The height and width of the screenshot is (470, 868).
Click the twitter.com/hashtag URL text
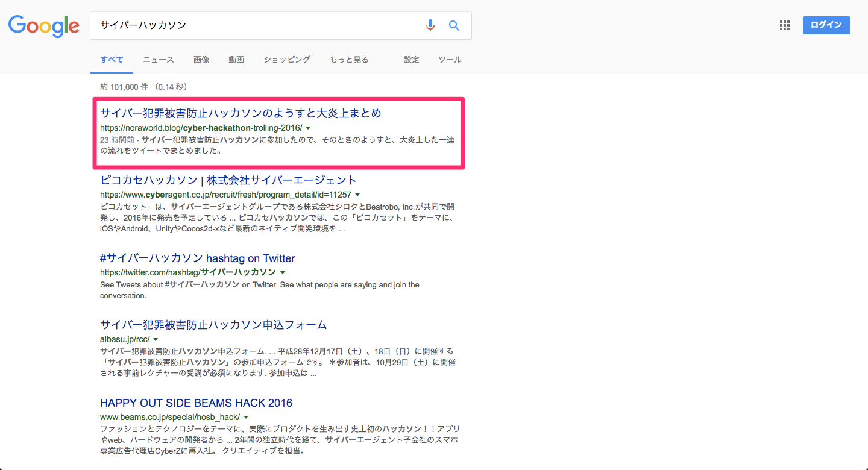click(188, 272)
